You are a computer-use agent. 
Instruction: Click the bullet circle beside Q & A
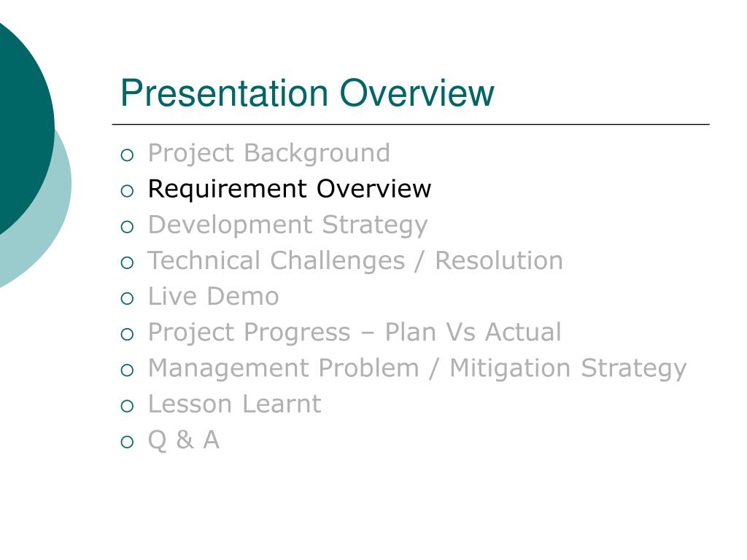[x=127, y=442]
